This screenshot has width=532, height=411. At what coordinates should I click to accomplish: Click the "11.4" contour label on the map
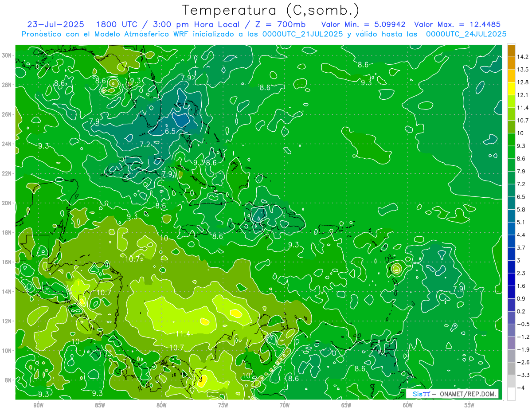183,334
